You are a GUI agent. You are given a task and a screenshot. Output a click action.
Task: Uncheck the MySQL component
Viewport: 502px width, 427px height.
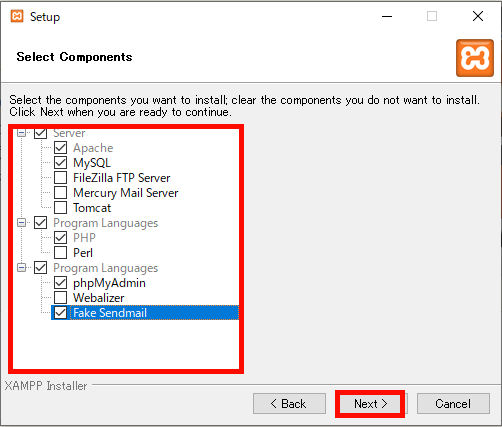[60, 163]
